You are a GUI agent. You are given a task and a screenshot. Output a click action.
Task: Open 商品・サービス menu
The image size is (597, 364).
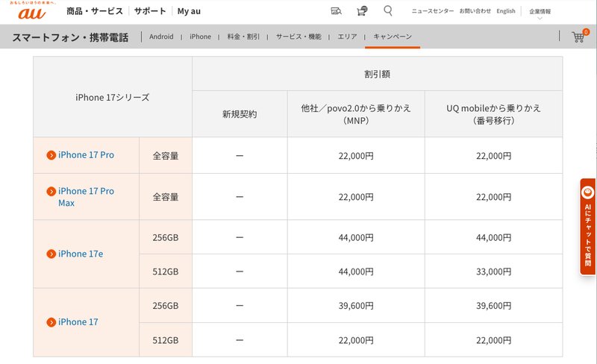[95, 11]
